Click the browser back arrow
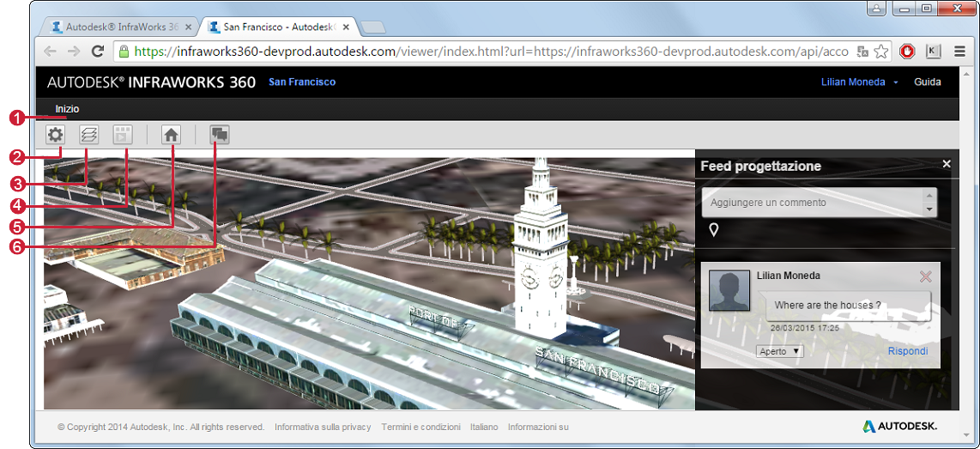This screenshot has width=980, height=449. pyautogui.click(x=51, y=52)
